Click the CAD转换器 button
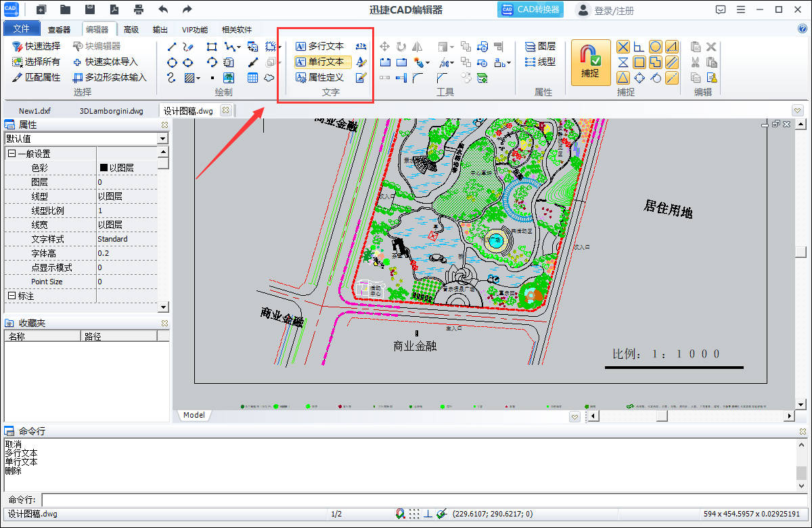812x528 pixels. [531, 9]
